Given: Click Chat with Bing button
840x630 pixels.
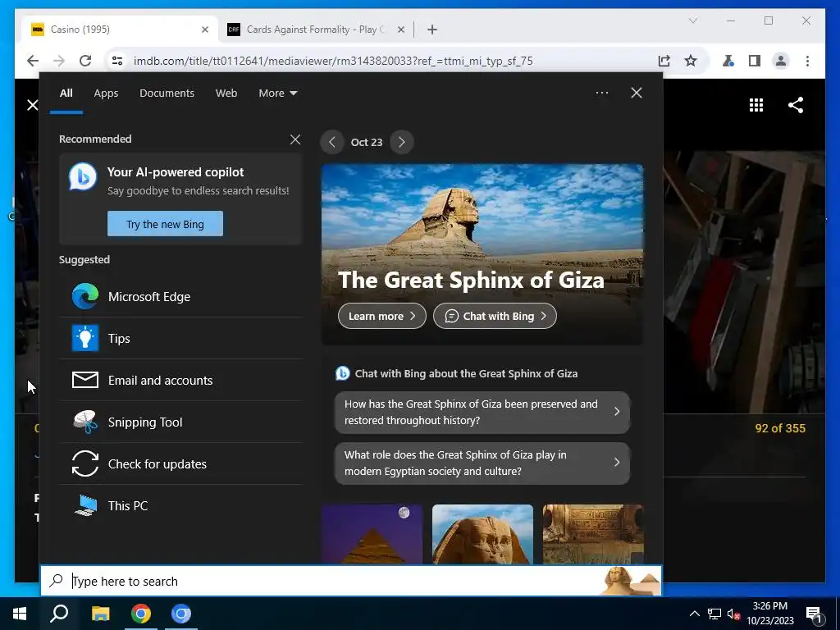Looking at the screenshot, I should [x=495, y=316].
